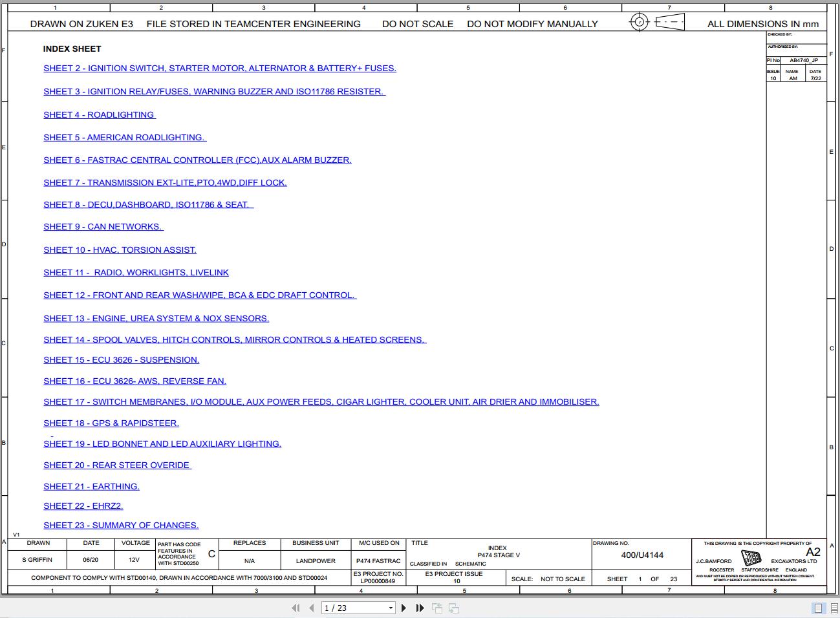The image size is (840, 618).
Task: Open Sheet 12 front and rear wash/wipe link
Action: pyautogui.click(x=200, y=295)
